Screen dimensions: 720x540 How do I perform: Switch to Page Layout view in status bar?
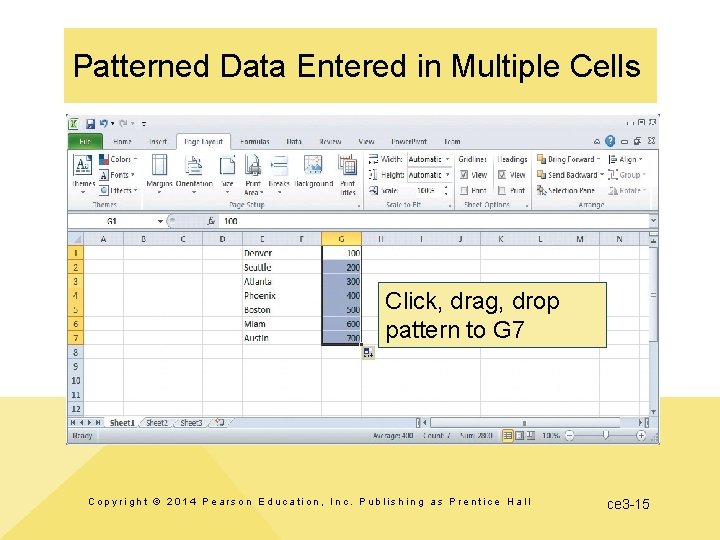519,435
